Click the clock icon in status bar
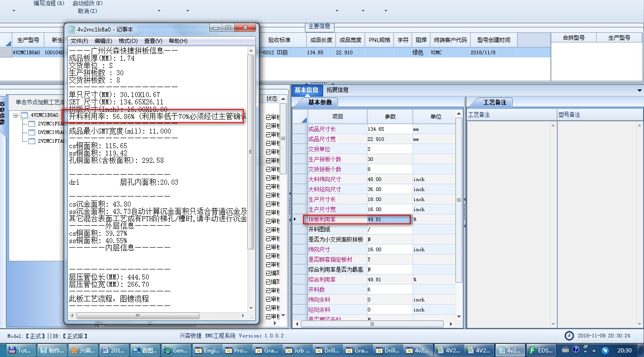644x357 pixels. 569,336
